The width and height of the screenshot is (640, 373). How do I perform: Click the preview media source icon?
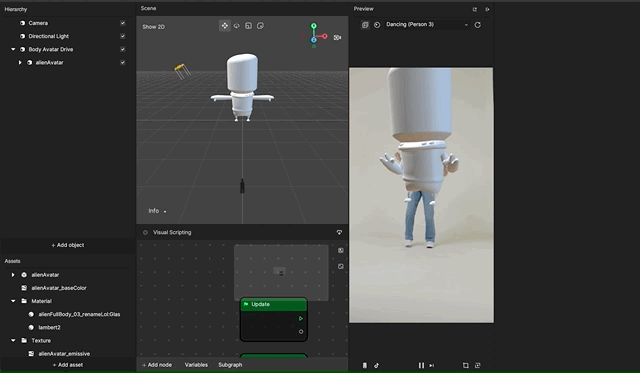pos(365,25)
